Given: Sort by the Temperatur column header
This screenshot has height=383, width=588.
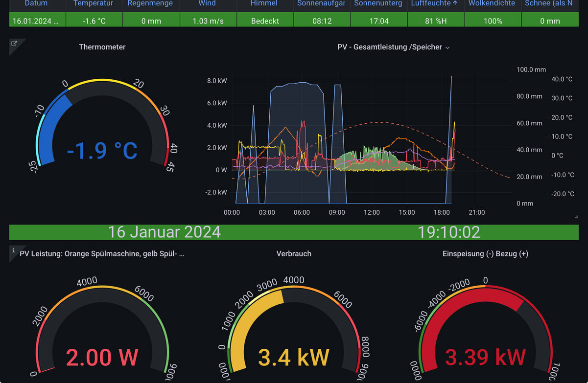Looking at the screenshot, I should 93,3.
